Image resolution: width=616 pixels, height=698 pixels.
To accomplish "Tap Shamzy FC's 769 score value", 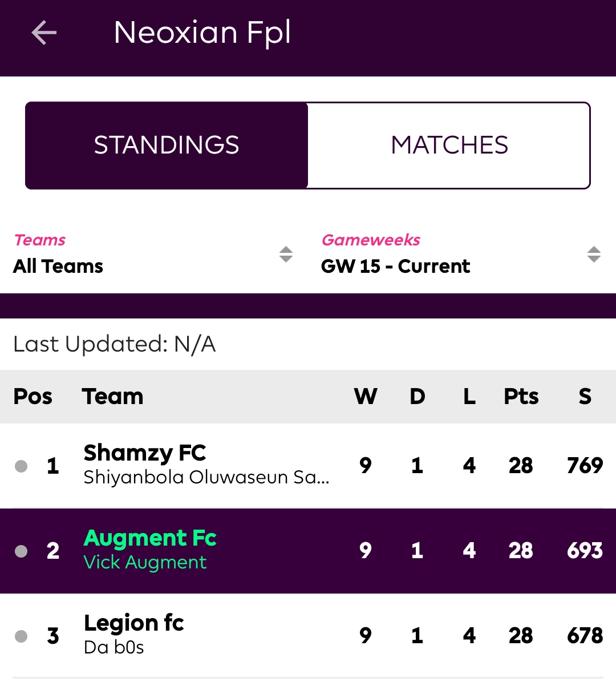I will pos(585,466).
